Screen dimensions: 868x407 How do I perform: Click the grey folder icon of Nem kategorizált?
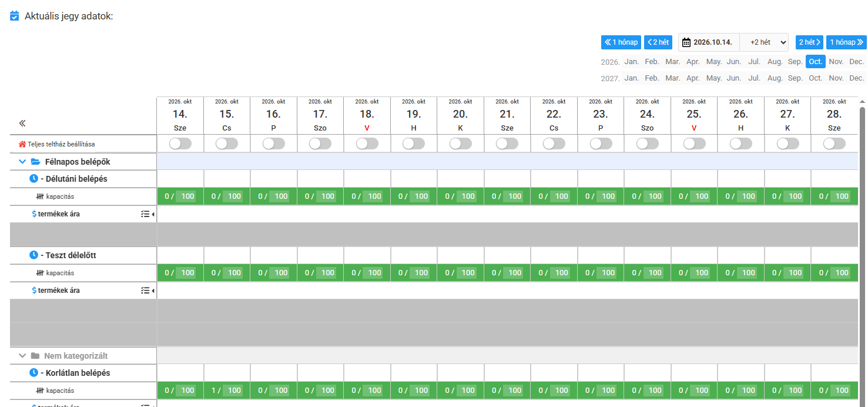(35, 356)
